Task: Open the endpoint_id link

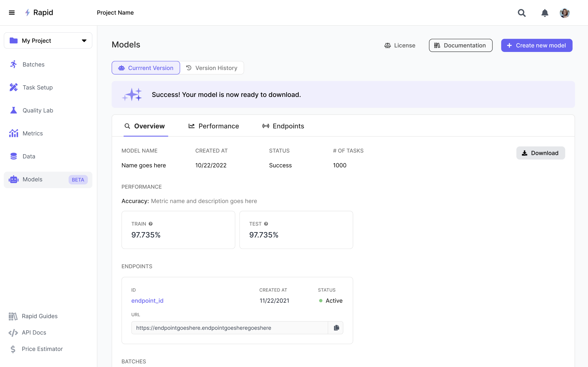Action: tap(147, 301)
